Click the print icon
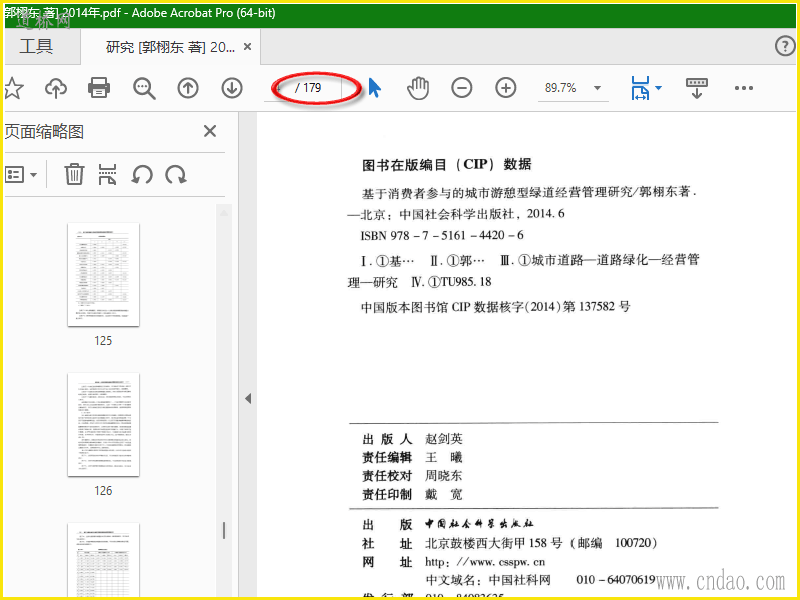The height and width of the screenshot is (600, 800). tap(99, 88)
